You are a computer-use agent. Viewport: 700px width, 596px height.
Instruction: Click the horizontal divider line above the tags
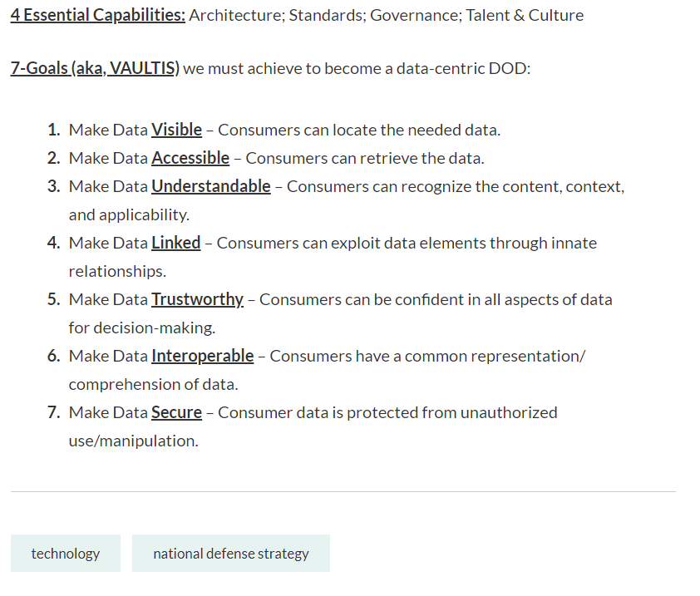pos(343,491)
